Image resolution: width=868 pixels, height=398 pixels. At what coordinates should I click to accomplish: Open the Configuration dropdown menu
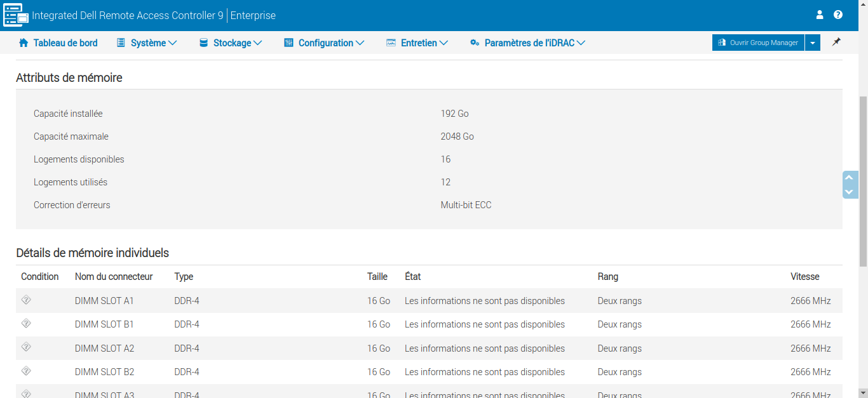click(324, 43)
